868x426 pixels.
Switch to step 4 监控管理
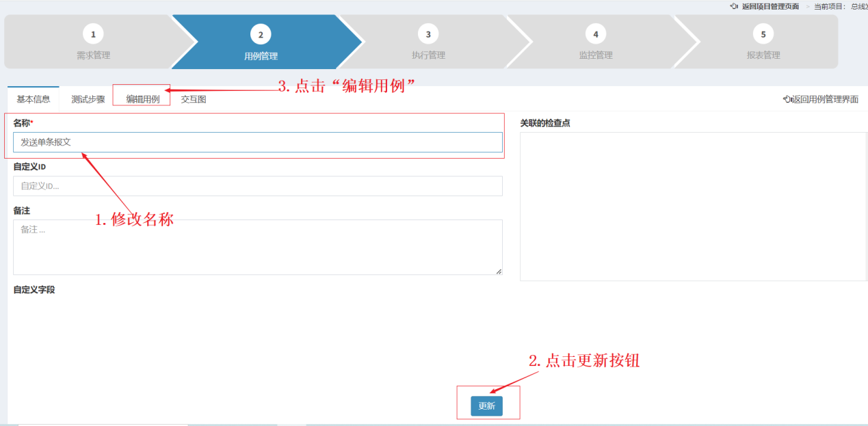click(x=596, y=42)
